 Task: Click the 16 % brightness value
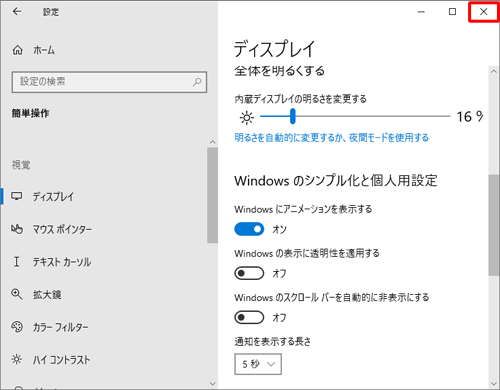(470, 117)
